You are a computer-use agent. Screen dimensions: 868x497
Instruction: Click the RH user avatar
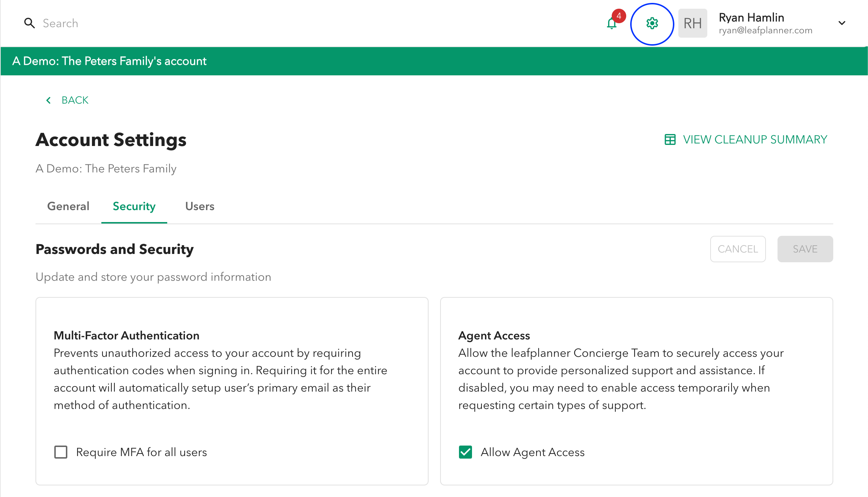coord(692,23)
